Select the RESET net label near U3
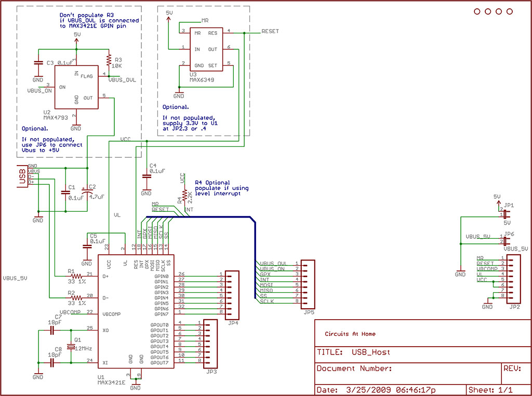 coord(270,31)
